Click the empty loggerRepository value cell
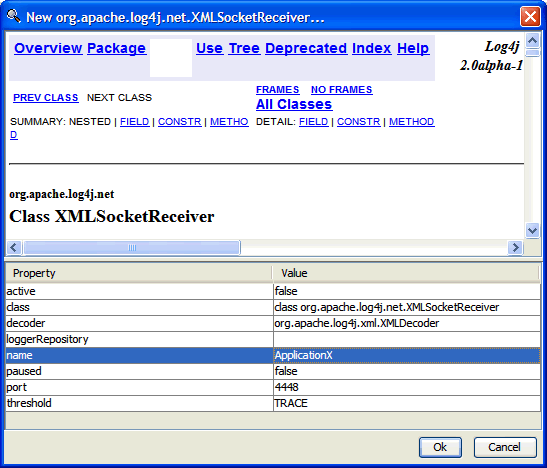This screenshot has width=547, height=468. [407, 339]
